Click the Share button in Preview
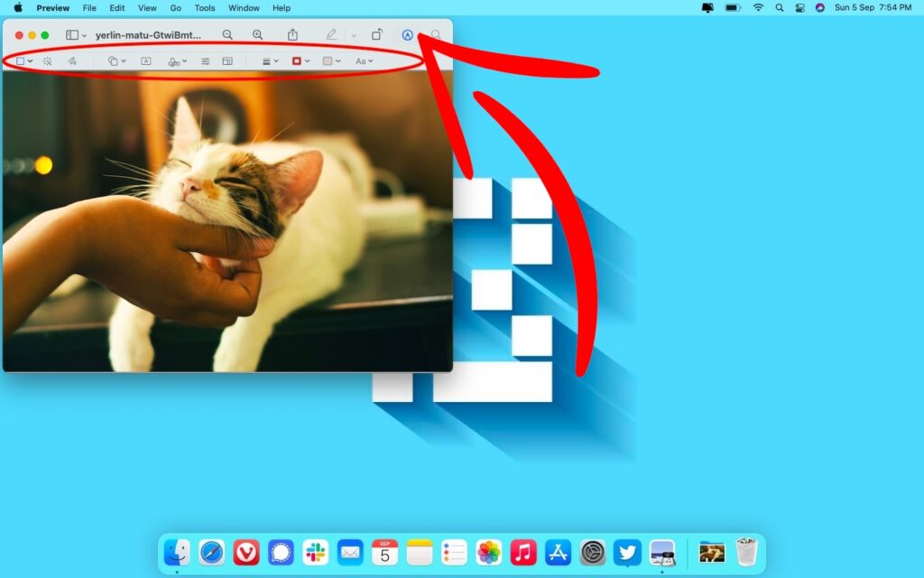This screenshot has width=924, height=578. pos(292,34)
